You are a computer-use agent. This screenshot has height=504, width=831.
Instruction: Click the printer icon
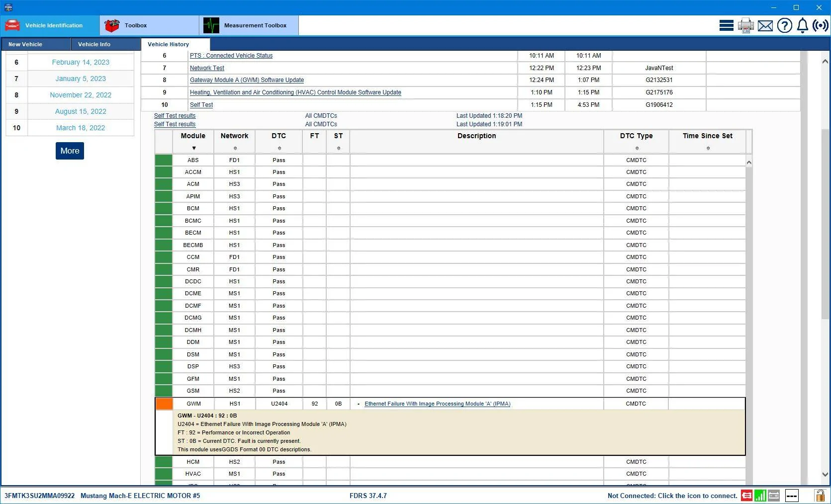point(745,25)
